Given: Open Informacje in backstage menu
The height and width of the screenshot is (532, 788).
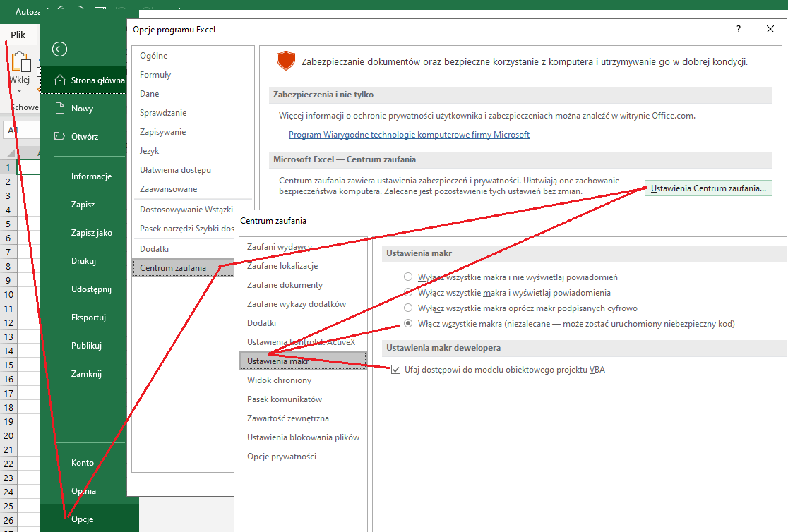Looking at the screenshot, I should (91, 176).
